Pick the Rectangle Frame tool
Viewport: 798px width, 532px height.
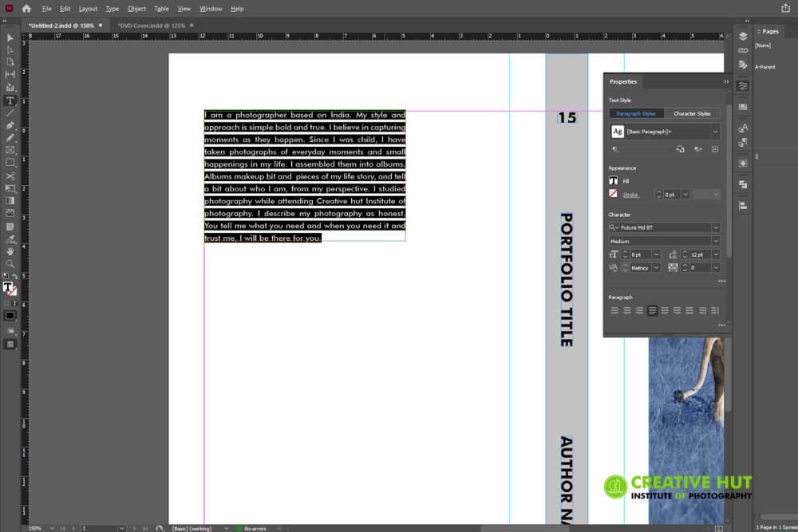pyautogui.click(x=10, y=150)
